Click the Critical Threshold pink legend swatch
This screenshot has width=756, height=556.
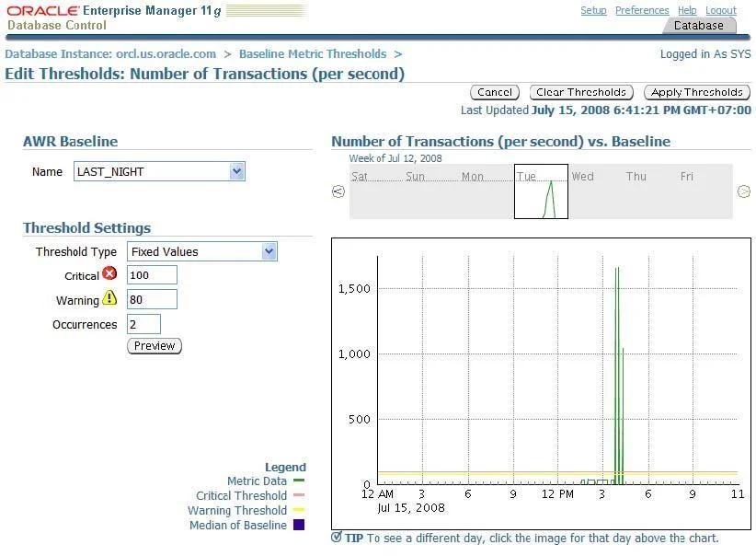point(299,494)
